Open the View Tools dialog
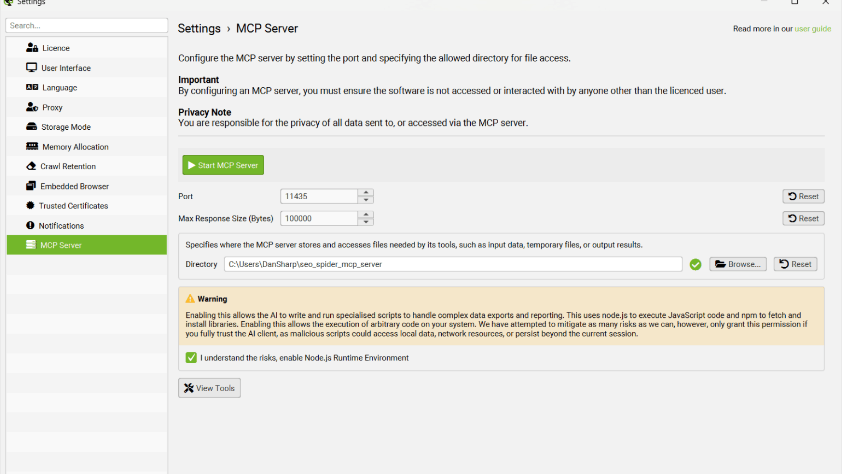This screenshot has height=474, width=842. [209, 388]
